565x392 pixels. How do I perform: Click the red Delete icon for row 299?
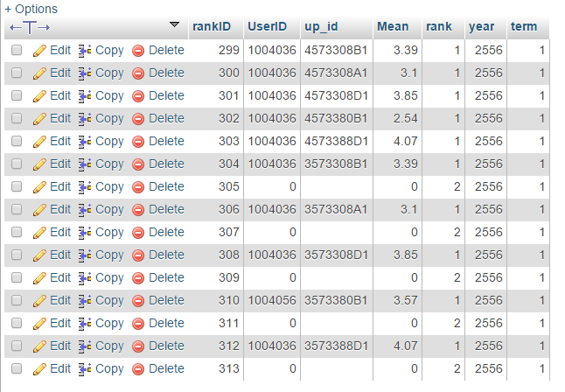click(x=138, y=51)
